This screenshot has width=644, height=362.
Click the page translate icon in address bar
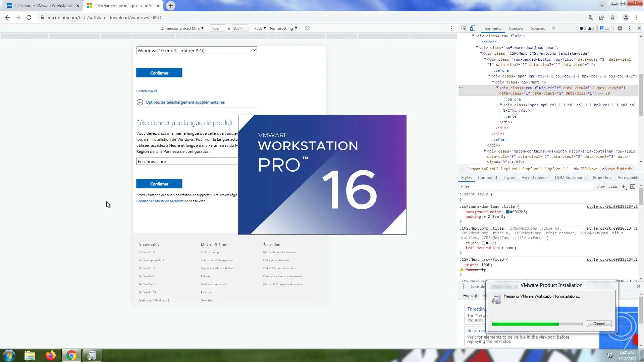[x=591, y=17]
